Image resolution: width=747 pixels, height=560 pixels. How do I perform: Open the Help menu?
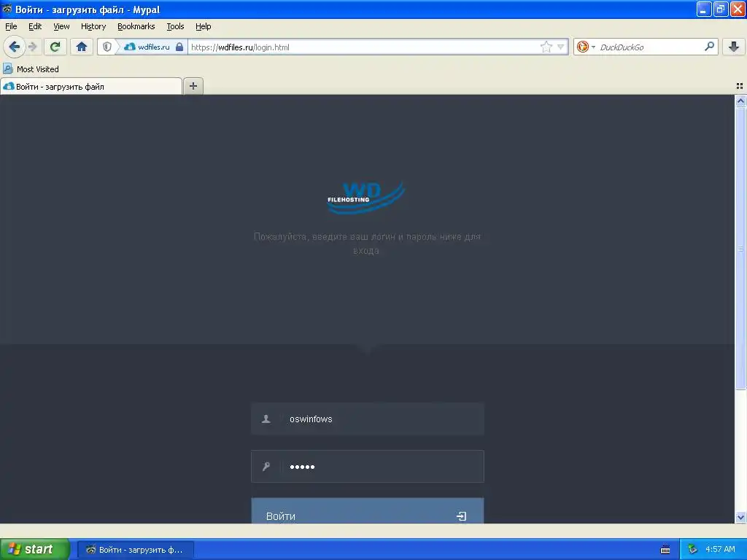coord(204,26)
